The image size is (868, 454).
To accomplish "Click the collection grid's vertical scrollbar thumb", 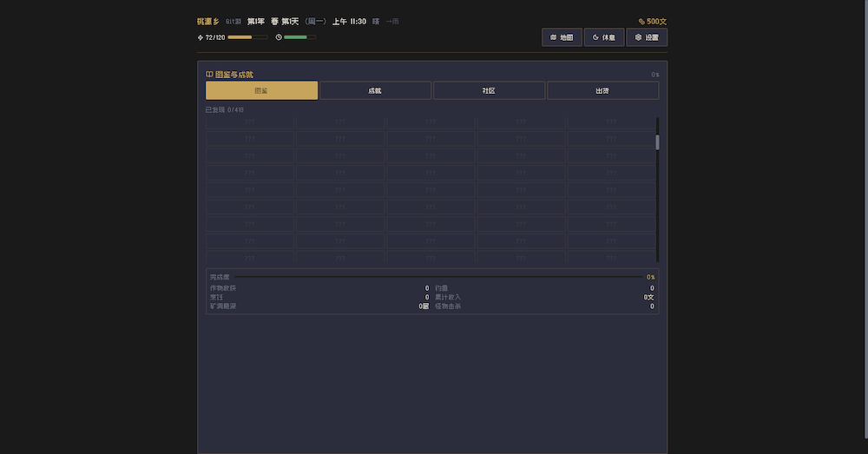I will 657,142.
